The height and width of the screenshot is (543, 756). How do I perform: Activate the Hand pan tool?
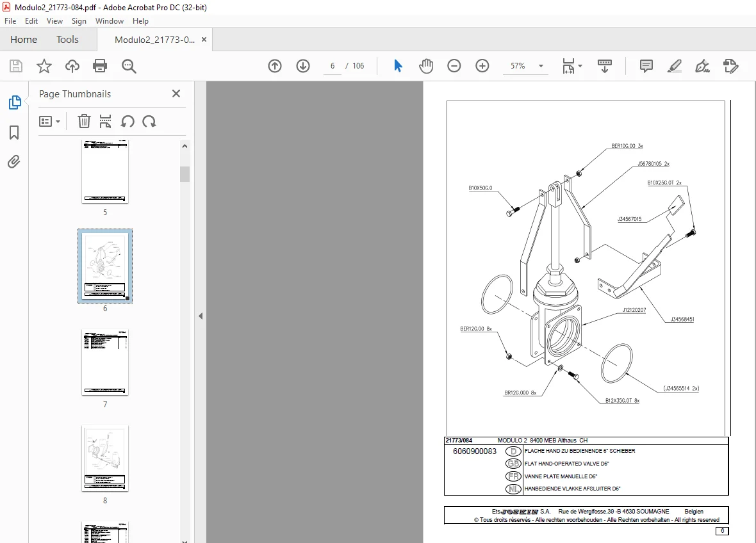(x=426, y=66)
